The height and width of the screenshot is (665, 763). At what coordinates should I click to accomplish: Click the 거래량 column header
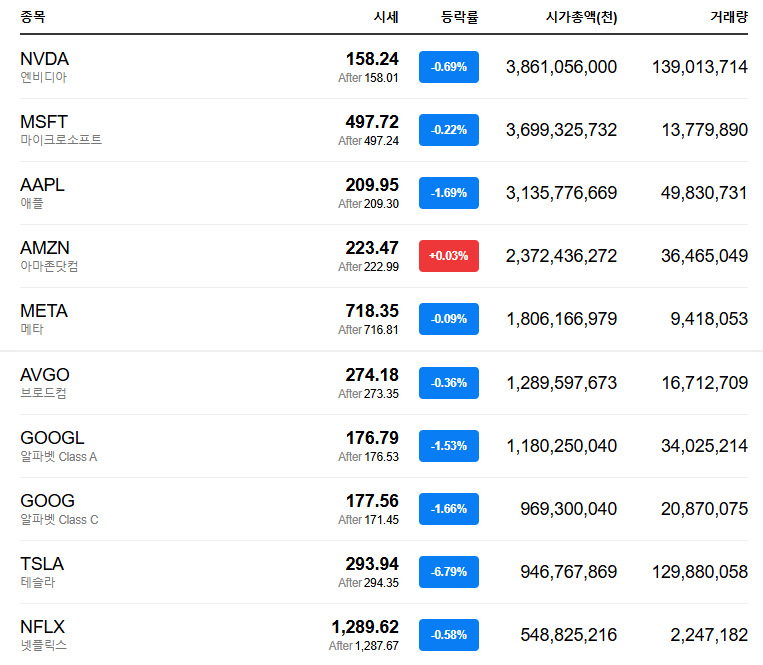pos(729,17)
